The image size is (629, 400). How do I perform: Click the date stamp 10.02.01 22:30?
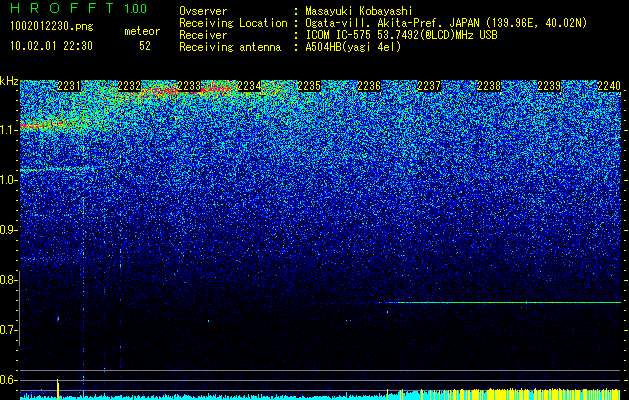(51, 46)
